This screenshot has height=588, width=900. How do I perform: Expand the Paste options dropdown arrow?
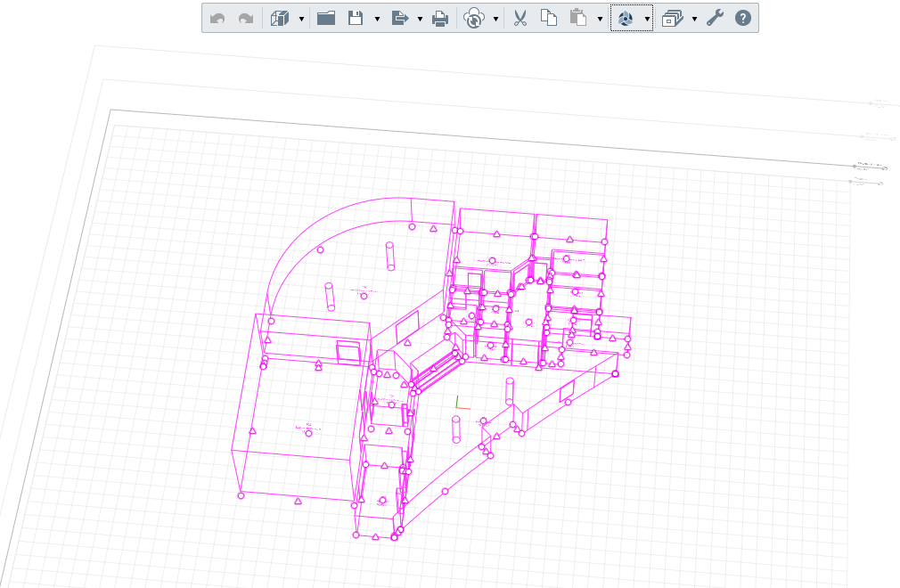[600, 19]
